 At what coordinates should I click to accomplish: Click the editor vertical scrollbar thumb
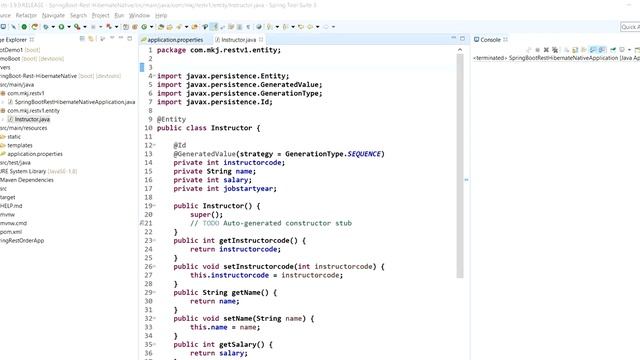(460, 165)
